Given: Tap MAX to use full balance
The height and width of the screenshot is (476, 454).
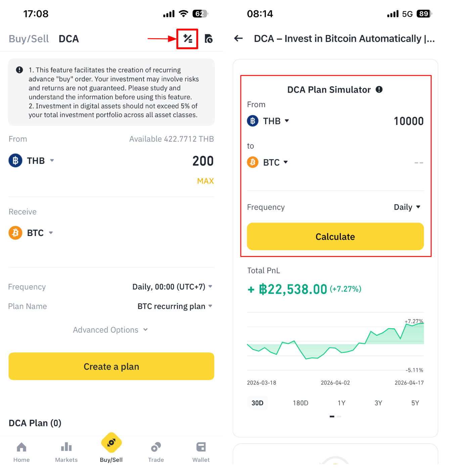Looking at the screenshot, I should coord(205,181).
